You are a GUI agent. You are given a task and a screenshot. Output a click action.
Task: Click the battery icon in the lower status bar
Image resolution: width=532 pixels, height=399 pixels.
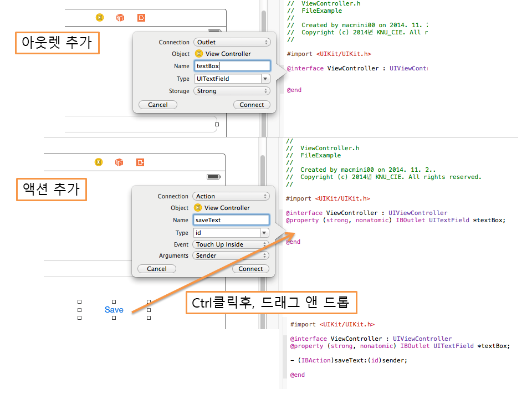[x=213, y=177]
